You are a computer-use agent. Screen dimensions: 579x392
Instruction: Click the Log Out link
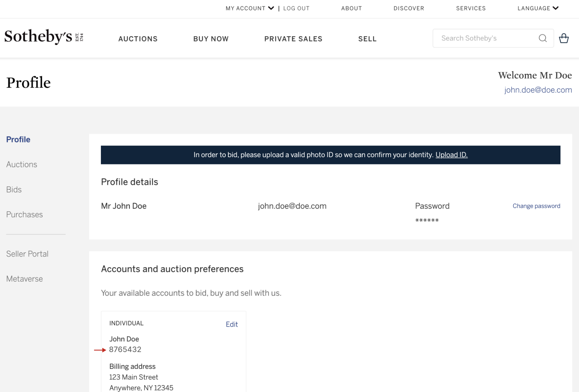(x=296, y=8)
